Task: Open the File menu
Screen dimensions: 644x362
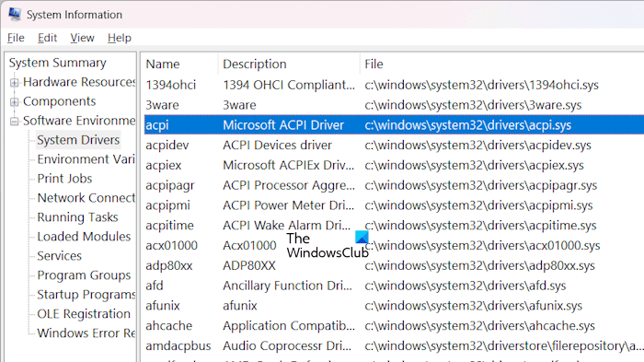Action: click(x=16, y=38)
